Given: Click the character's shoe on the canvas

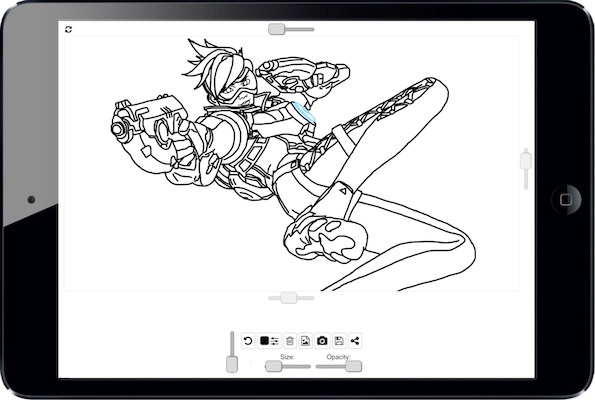Looking at the screenshot, I should click(x=326, y=238).
